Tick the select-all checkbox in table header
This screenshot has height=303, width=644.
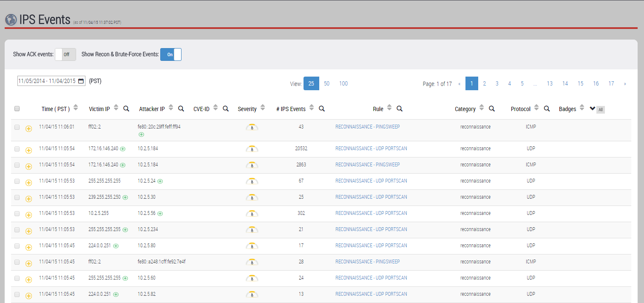[17, 109]
